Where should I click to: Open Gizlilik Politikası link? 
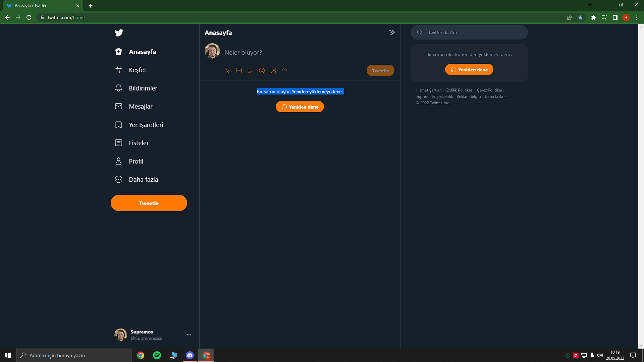(459, 90)
